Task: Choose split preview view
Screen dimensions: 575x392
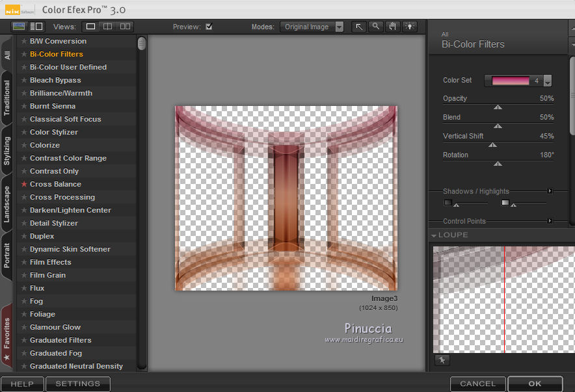Action: (108, 27)
